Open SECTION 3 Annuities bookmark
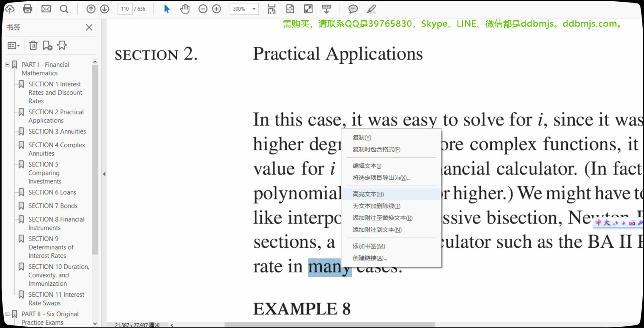 pyautogui.click(x=57, y=131)
